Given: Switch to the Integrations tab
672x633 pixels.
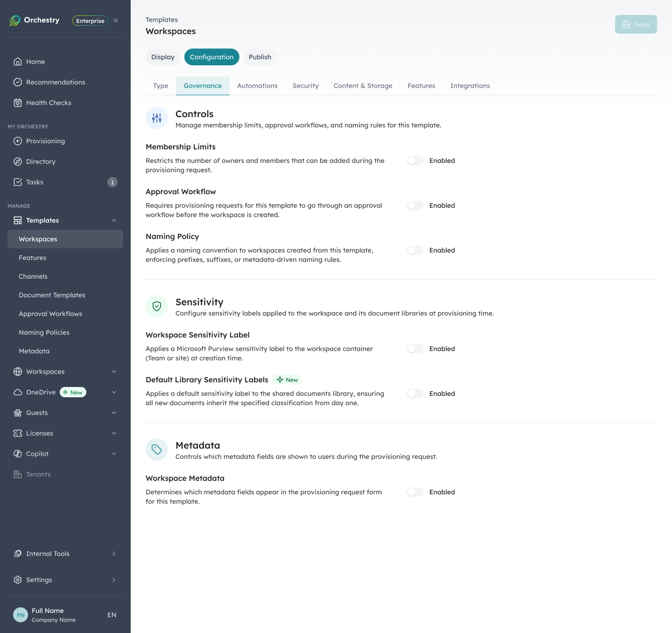Looking at the screenshot, I should click(x=470, y=86).
